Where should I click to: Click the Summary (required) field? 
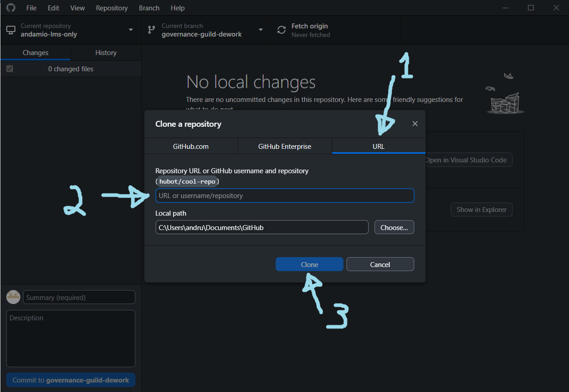pos(79,297)
